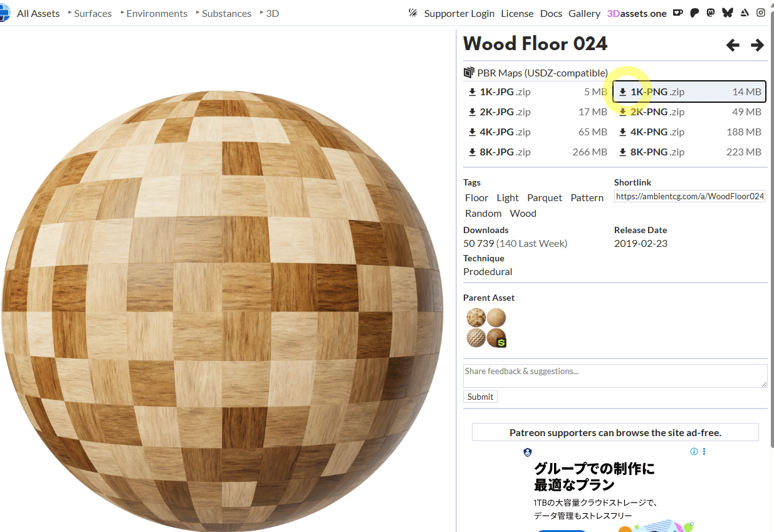Image resolution: width=774 pixels, height=532 pixels.
Task: Download the 8K-JPG zip
Action: 537,152
